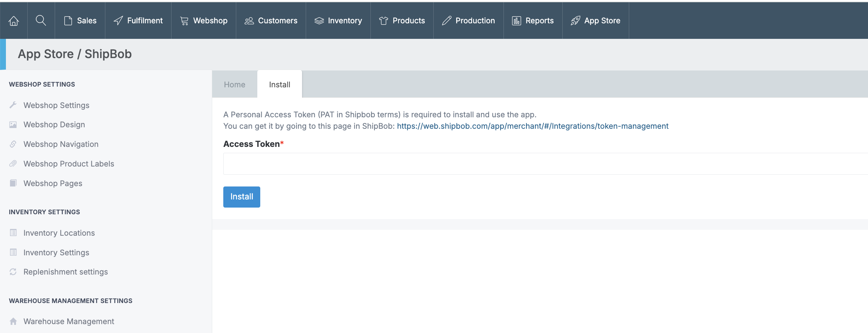Open the App Store menu
This screenshot has width=868, height=333.
[596, 21]
